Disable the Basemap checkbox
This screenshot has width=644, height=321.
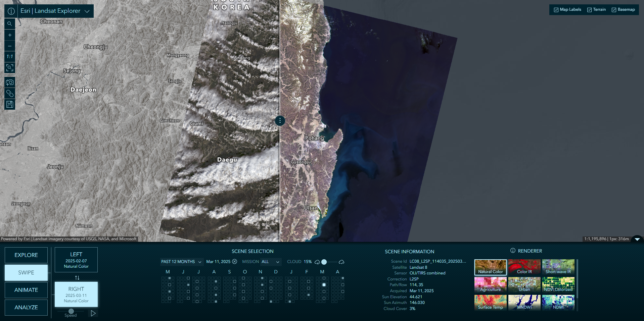coord(614,10)
